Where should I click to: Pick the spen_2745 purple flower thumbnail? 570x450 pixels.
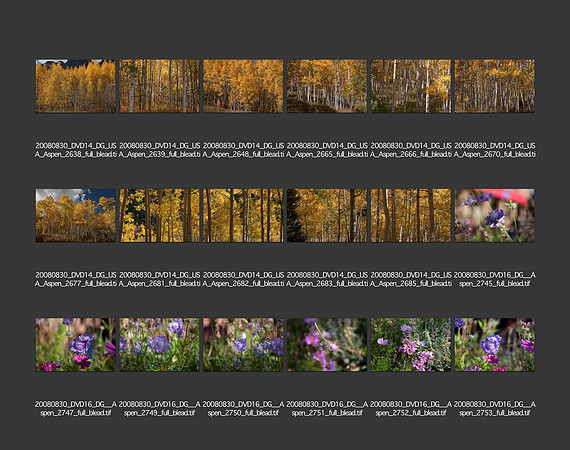495,215
